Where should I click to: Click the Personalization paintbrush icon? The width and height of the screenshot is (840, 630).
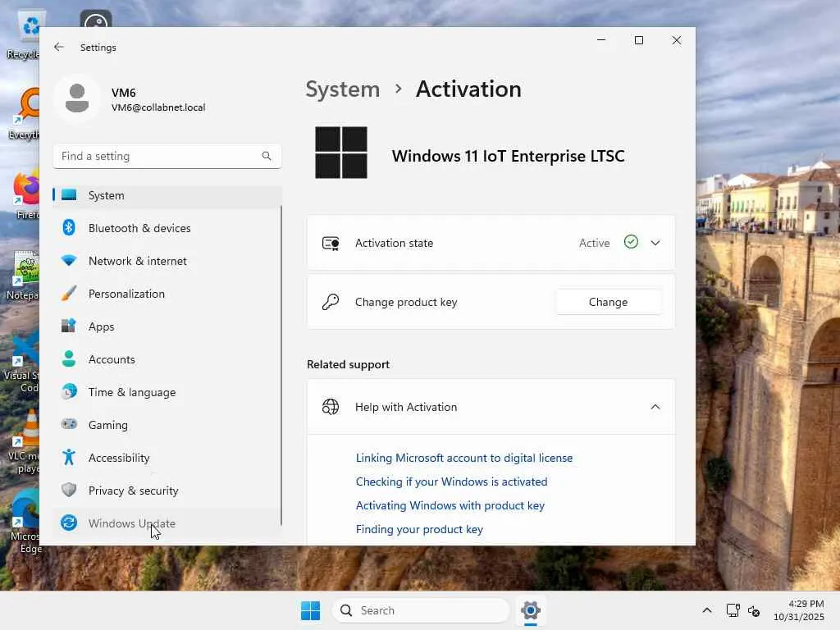[69, 294]
